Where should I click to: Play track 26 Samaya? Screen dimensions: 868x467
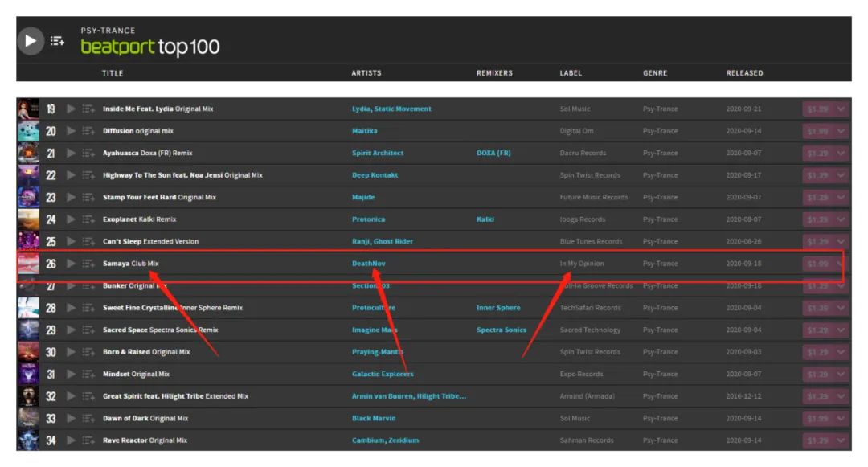click(x=71, y=264)
